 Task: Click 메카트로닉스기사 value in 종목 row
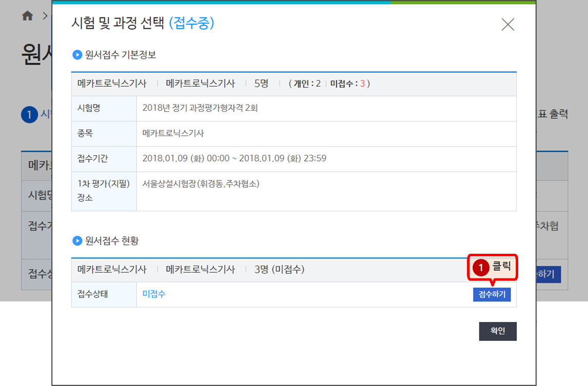click(173, 133)
